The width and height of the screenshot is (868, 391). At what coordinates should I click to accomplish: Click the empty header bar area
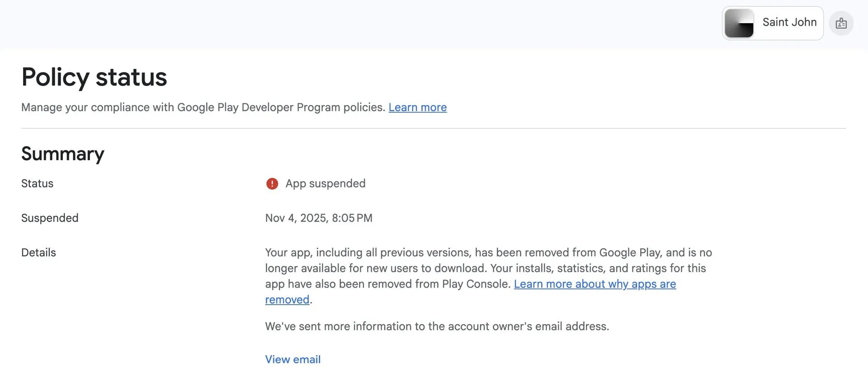pos(362,23)
